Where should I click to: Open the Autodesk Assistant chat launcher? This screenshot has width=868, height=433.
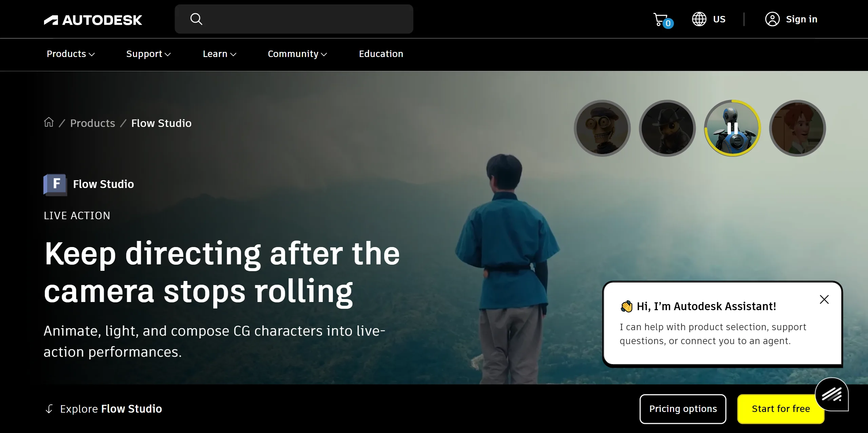[x=832, y=394]
